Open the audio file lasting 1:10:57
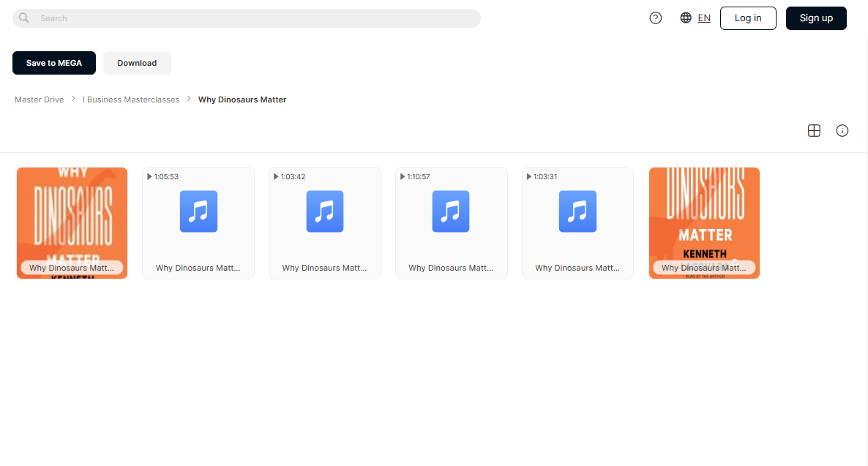The image size is (868, 466). (x=451, y=223)
